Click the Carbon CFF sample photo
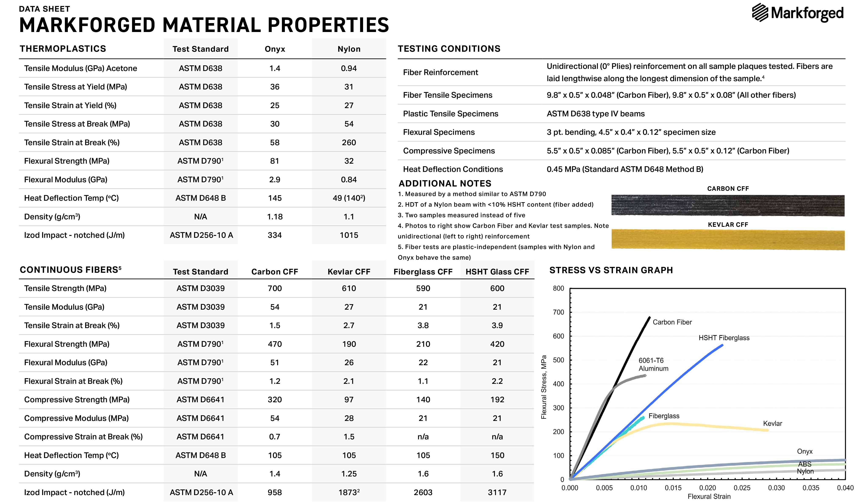 [728, 205]
